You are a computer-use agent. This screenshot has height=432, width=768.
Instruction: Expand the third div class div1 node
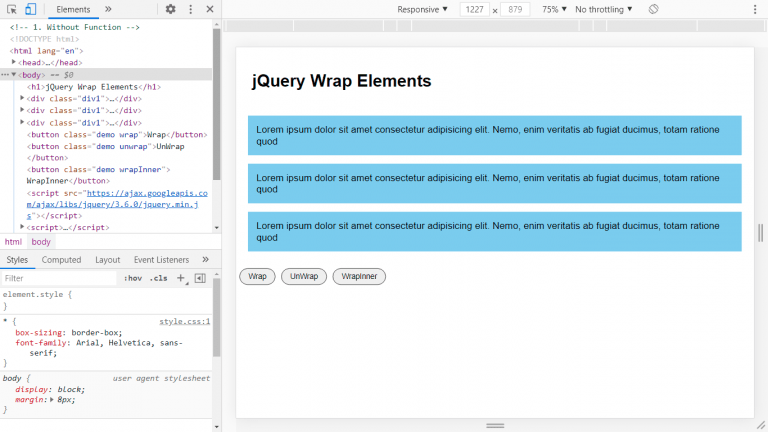22,122
